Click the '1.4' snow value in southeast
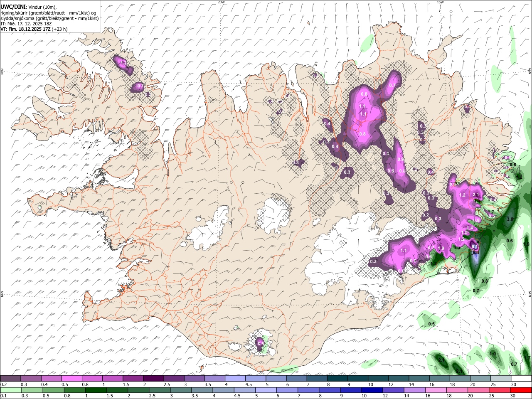The width and height of the screenshot is (532, 399). 470,228
